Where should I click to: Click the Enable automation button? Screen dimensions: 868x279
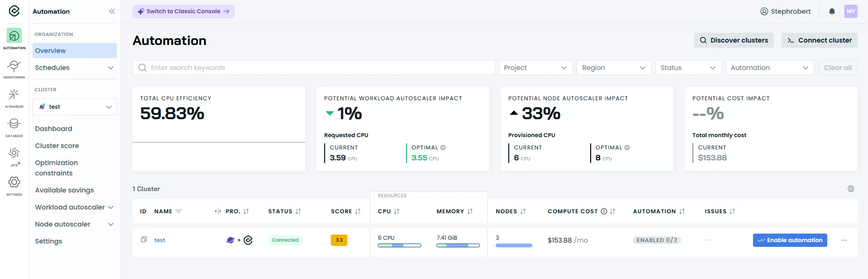789,240
